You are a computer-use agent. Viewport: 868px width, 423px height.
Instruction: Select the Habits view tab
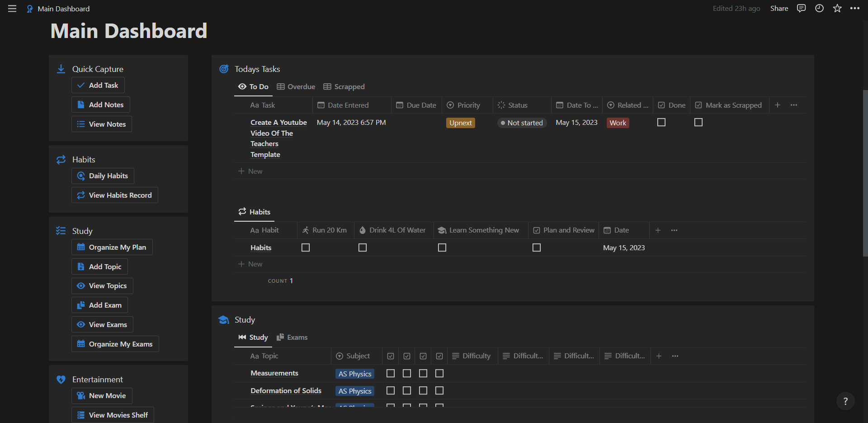click(x=254, y=212)
